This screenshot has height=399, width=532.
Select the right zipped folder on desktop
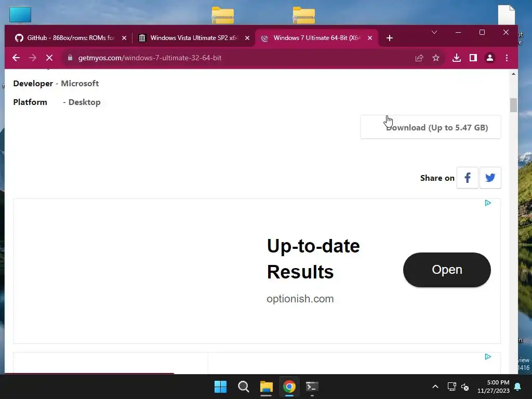(x=303, y=15)
